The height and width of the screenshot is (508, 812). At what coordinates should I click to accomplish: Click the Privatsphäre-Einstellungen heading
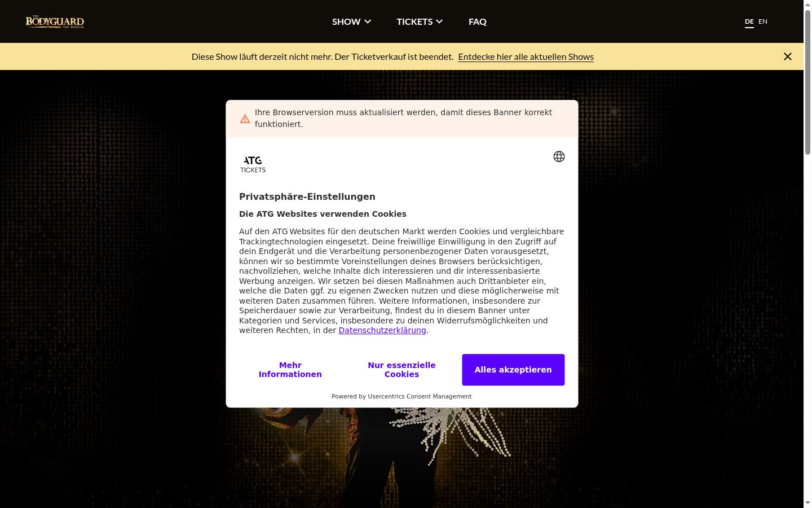307,196
